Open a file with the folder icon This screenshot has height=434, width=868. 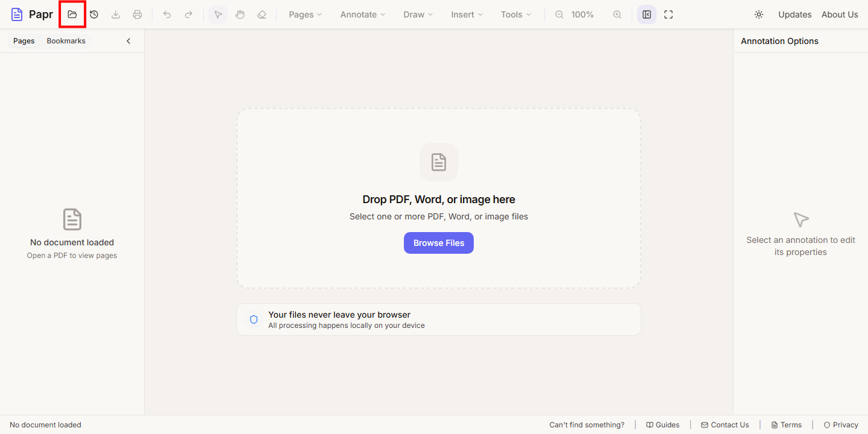click(x=72, y=14)
